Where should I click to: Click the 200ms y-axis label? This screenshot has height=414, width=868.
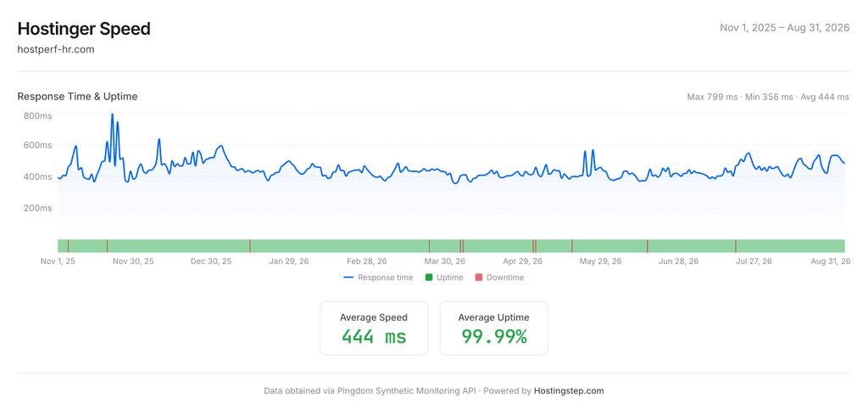pos(37,209)
